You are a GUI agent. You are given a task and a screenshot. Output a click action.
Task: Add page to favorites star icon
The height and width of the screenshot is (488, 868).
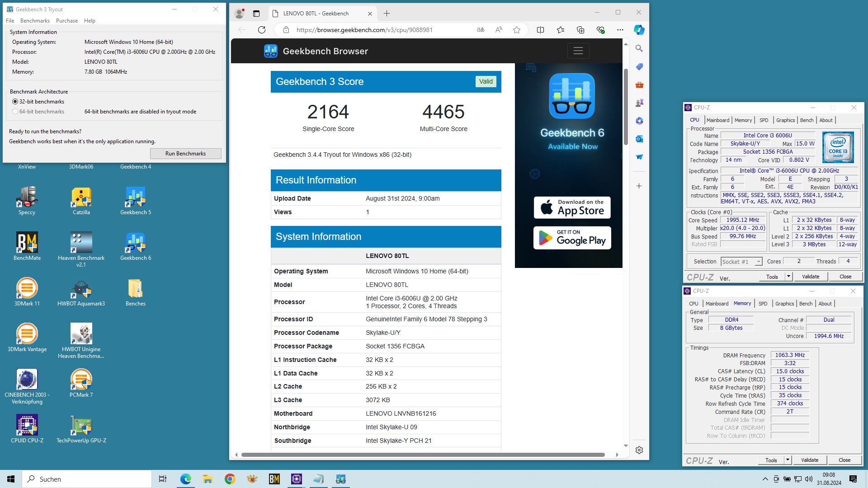tap(517, 30)
